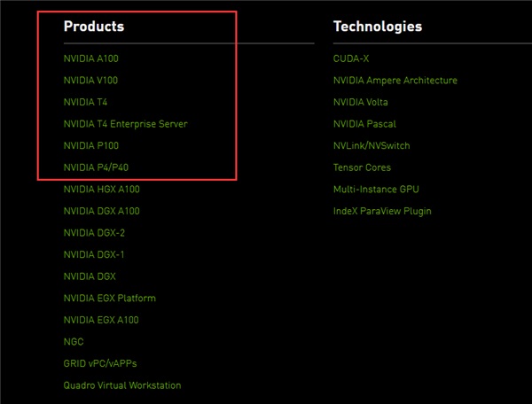Click the NVIDIA HGX A100 link
This screenshot has height=404, width=532.
tap(101, 189)
